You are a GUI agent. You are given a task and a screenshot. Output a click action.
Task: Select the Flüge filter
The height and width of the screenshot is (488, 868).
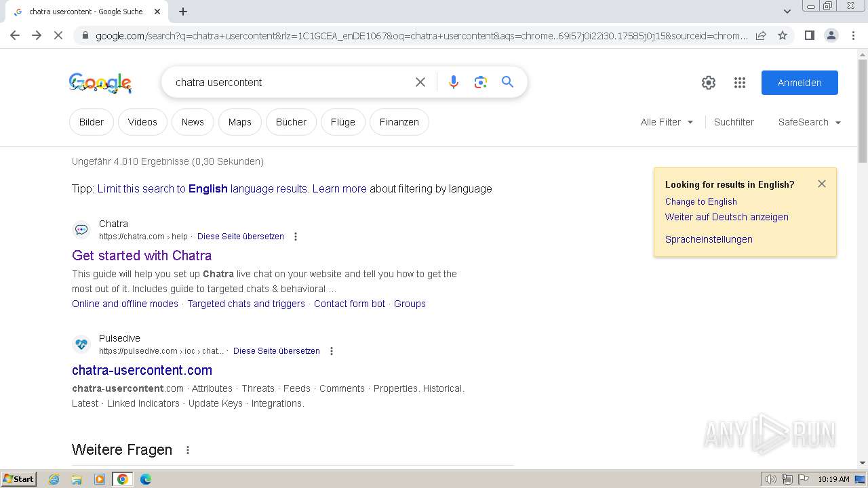[x=343, y=122]
